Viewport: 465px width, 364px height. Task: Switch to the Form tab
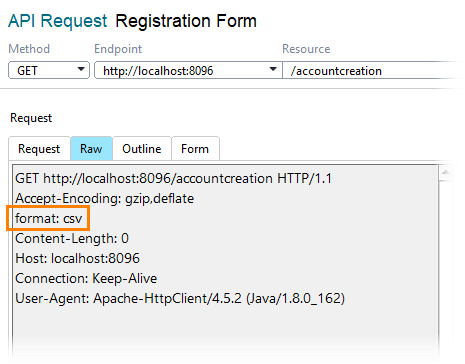click(195, 149)
